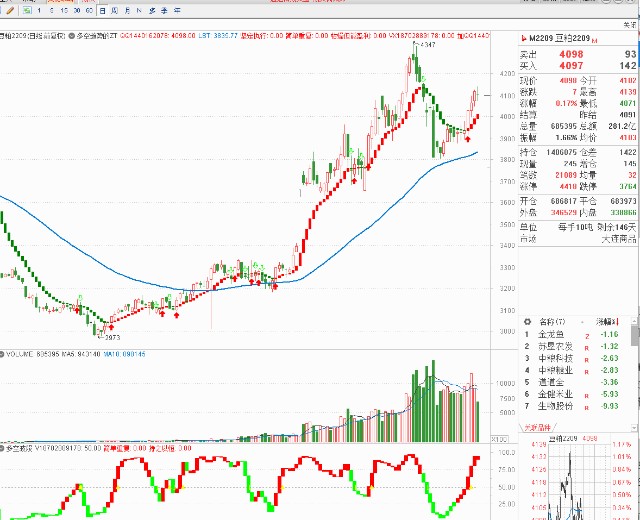Switch to 1-minute period
Screen dimensions: 640x520
(39, 11)
